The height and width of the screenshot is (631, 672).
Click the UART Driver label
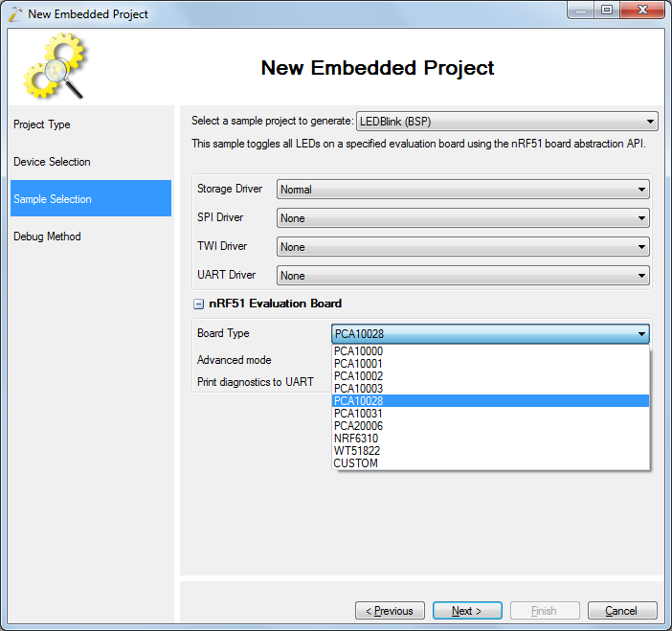pyautogui.click(x=226, y=275)
